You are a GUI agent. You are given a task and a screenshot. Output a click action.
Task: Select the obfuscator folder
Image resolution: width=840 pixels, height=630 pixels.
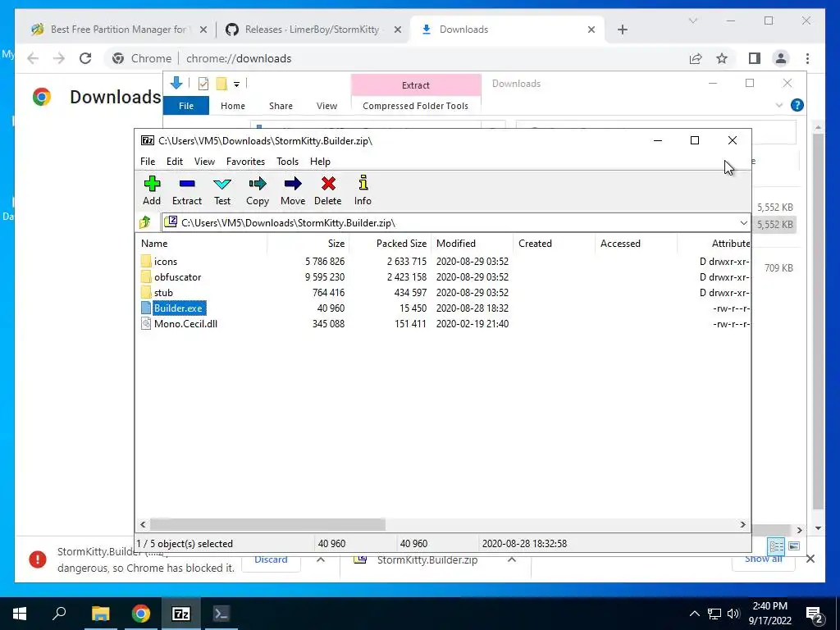coord(177,277)
